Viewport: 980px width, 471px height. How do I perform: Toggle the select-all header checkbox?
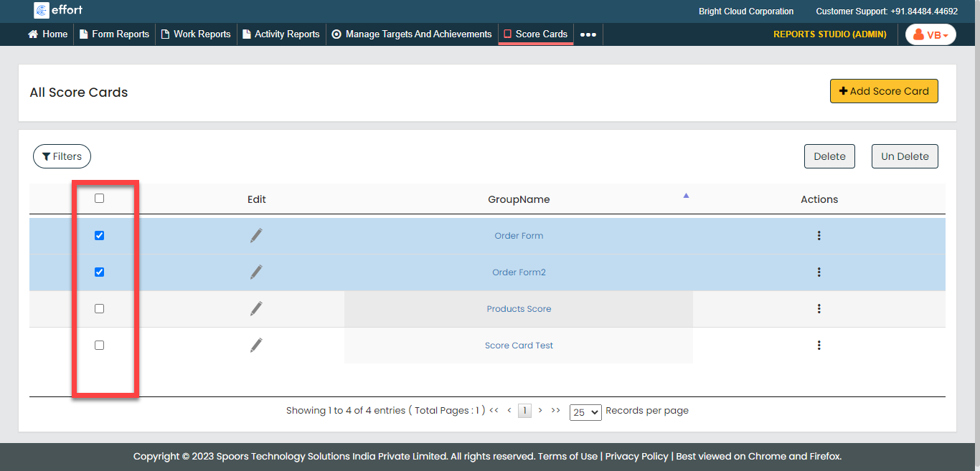pyautogui.click(x=100, y=199)
